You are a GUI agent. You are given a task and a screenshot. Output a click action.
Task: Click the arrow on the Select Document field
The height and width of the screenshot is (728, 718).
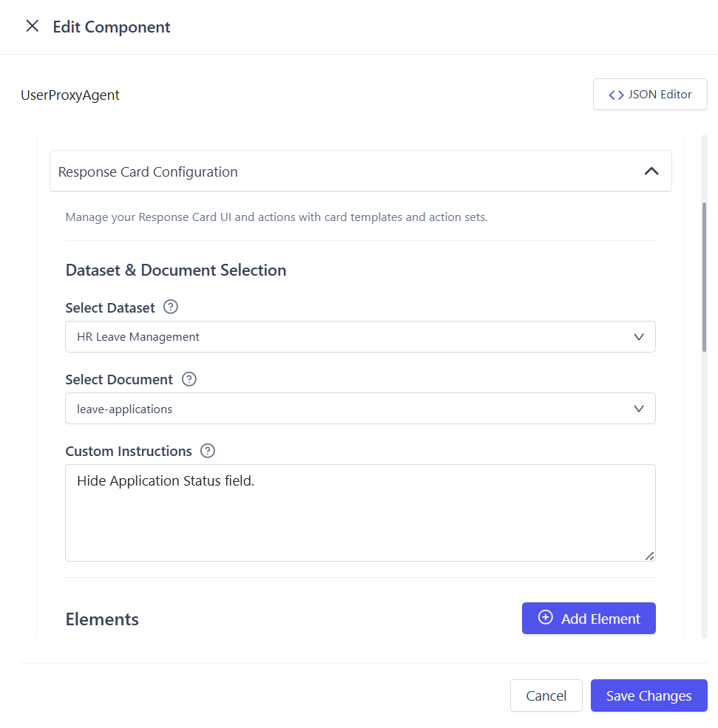[x=639, y=409]
